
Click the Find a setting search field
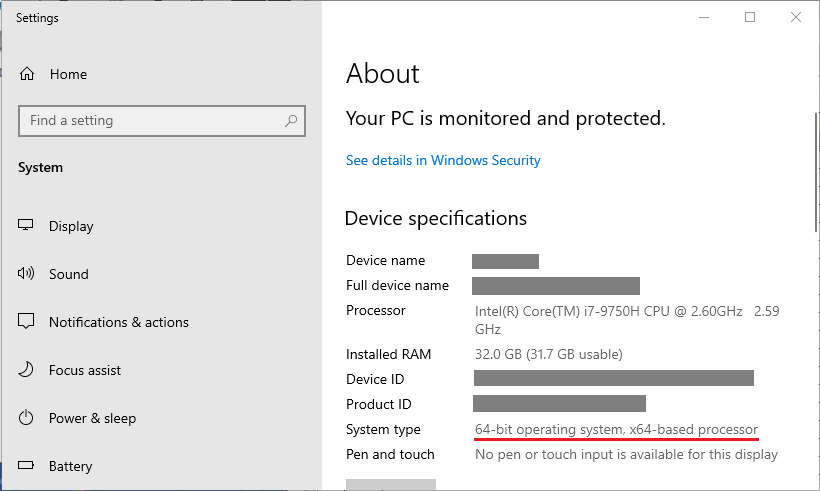[x=162, y=121]
